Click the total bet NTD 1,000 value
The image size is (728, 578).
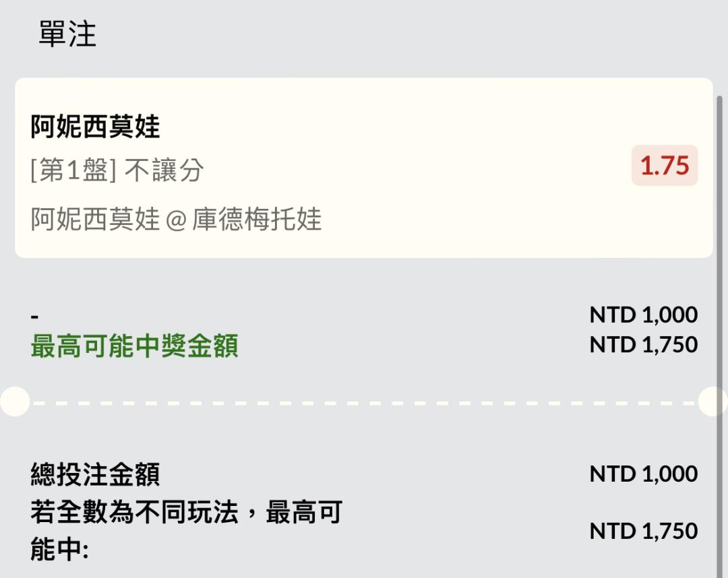click(x=644, y=474)
